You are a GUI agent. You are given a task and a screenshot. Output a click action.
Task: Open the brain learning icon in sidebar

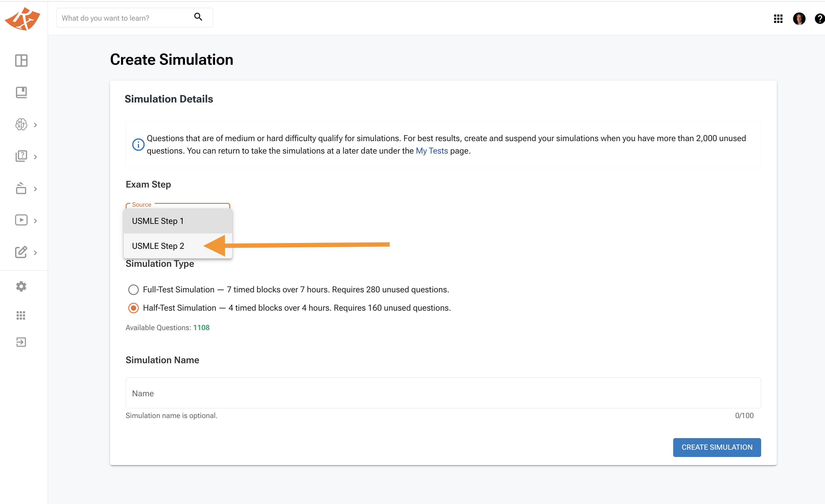coord(21,124)
